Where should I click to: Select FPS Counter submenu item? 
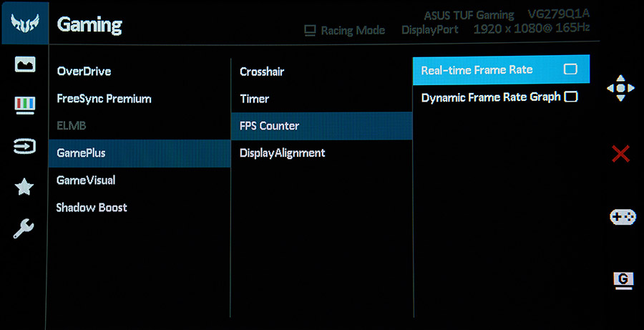pyautogui.click(x=321, y=126)
